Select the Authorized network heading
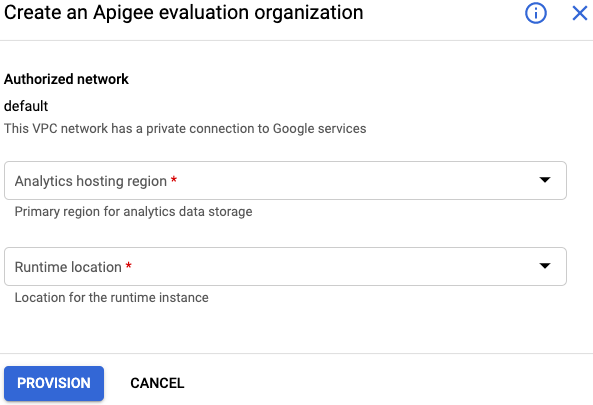The image size is (593, 405). 66,79
